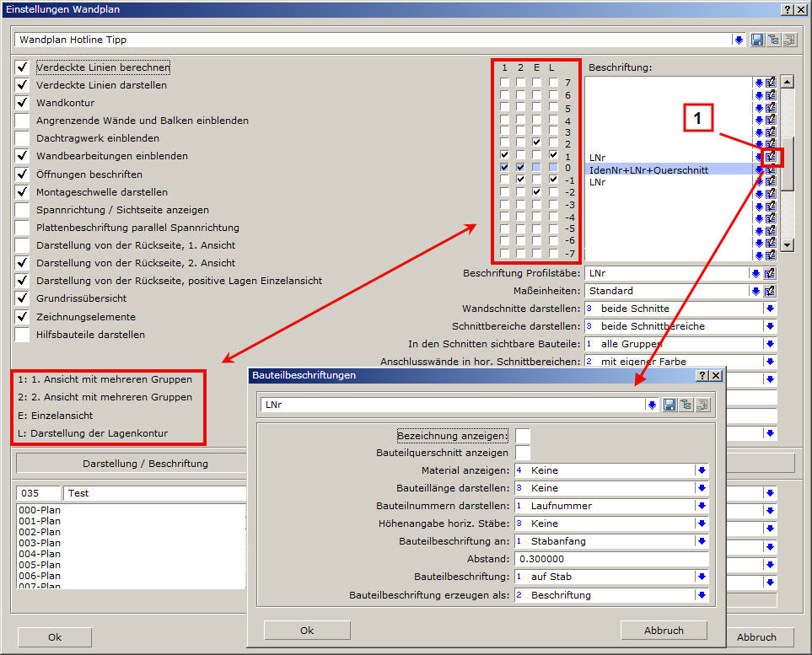Tick the Bezeichnung anzeigen checkbox

tap(523, 436)
